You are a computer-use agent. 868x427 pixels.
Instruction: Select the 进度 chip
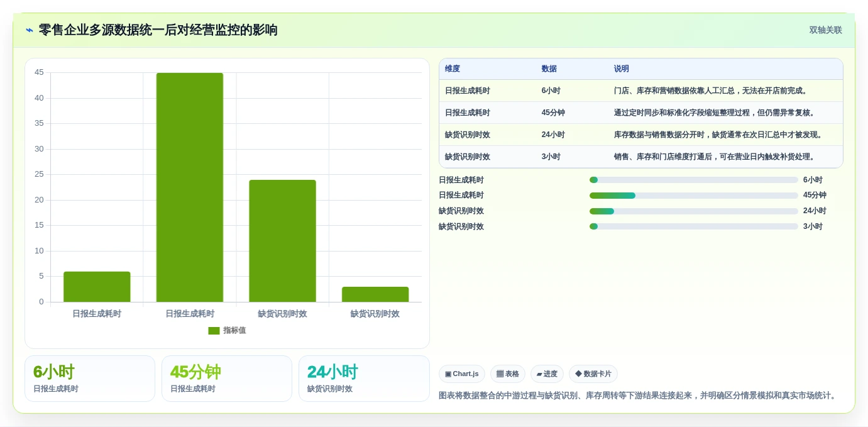point(547,374)
